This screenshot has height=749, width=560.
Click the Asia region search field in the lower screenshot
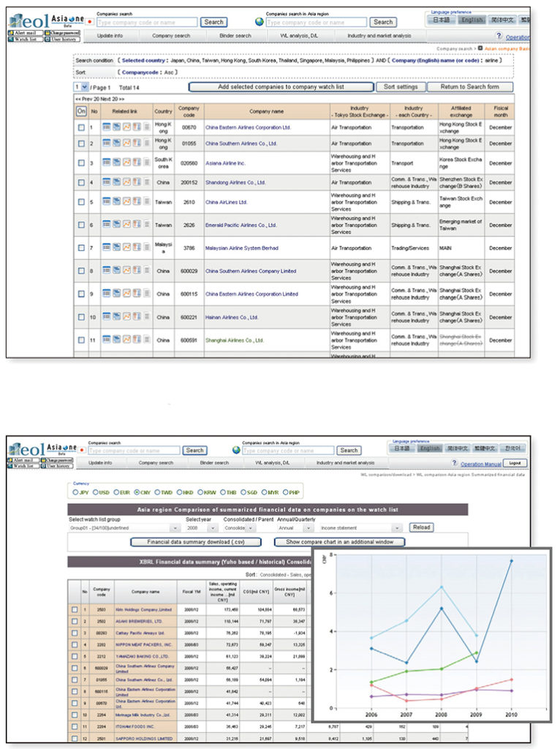(288, 451)
